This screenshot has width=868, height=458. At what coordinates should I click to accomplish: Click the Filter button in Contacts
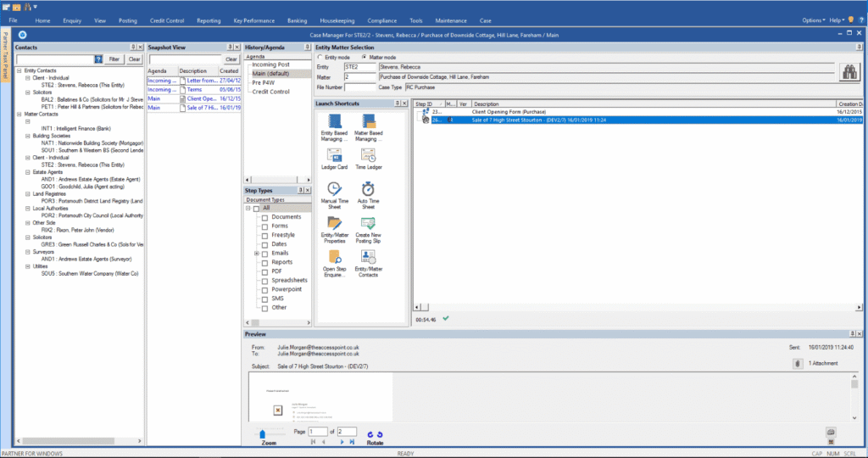[114, 59]
